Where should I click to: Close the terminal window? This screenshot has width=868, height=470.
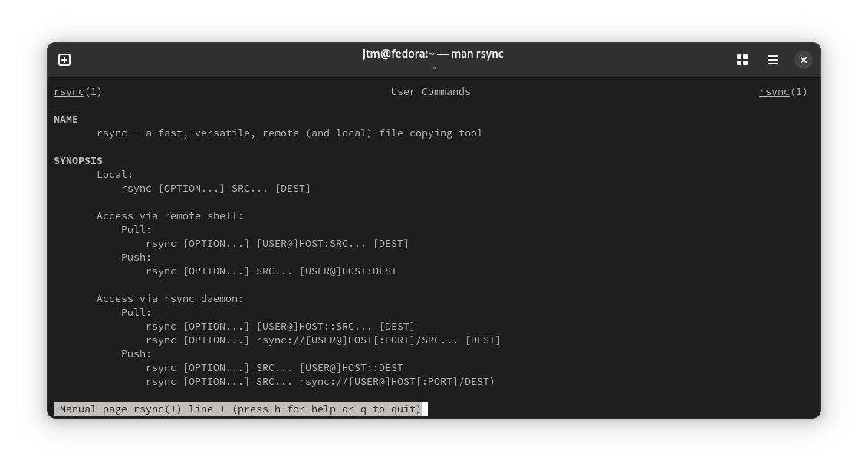point(804,60)
